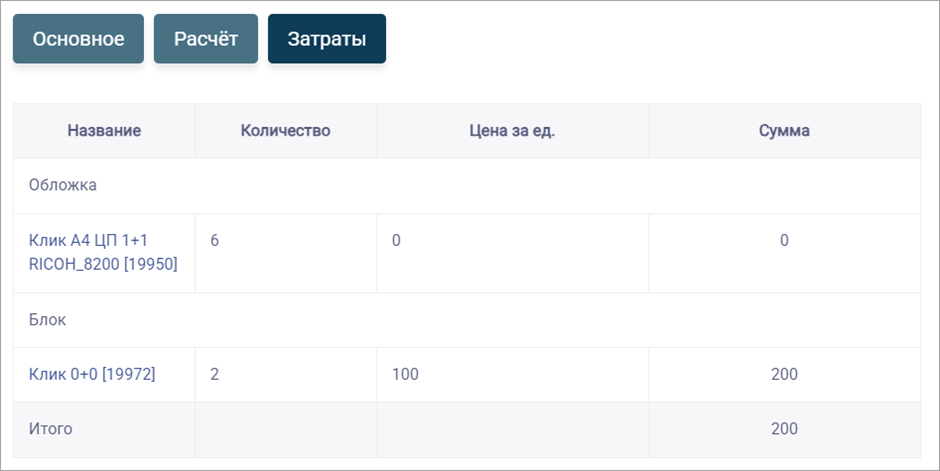Open the Клик А4 ЦП 1+1 RICOH_8200 link
940x471 pixels.
[103, 252]
